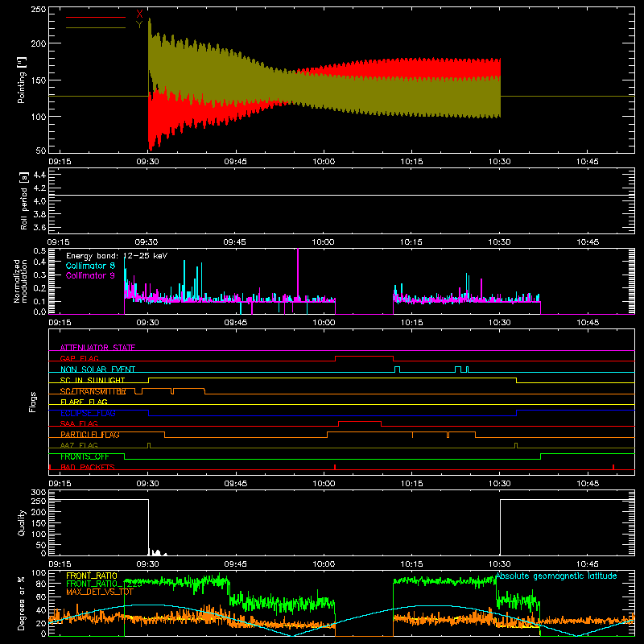Click the Normalized modulation axis title
Viewport: 644px width, 644px height.
(x=20, y=281)
